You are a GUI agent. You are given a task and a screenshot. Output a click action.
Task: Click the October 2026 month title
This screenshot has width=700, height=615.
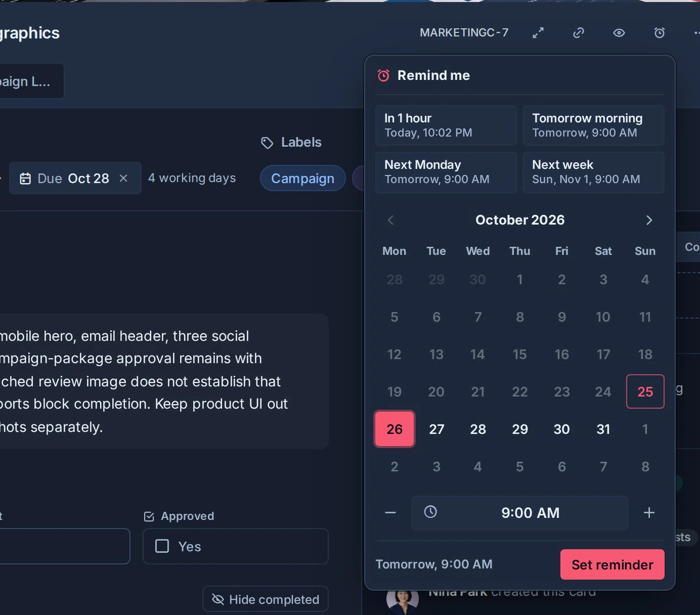[x=520, y=220]
